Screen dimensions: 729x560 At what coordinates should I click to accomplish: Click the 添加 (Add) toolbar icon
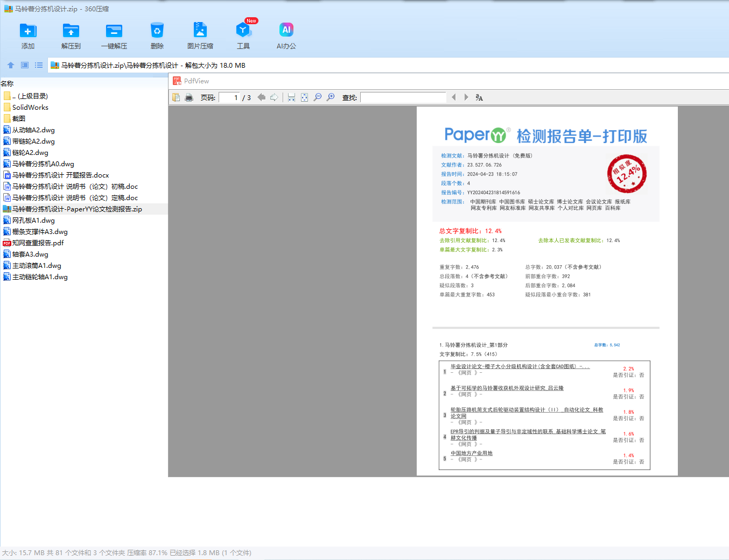28,31
